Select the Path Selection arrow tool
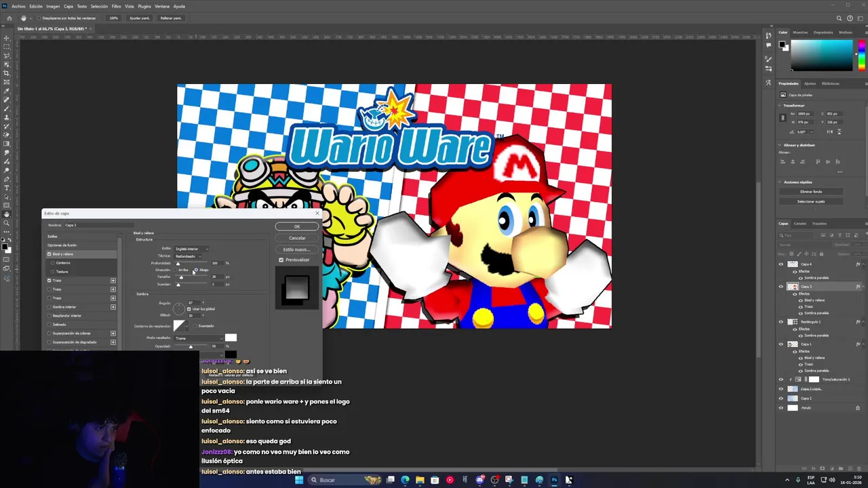 pyautogui.click(x=7, y=197)
